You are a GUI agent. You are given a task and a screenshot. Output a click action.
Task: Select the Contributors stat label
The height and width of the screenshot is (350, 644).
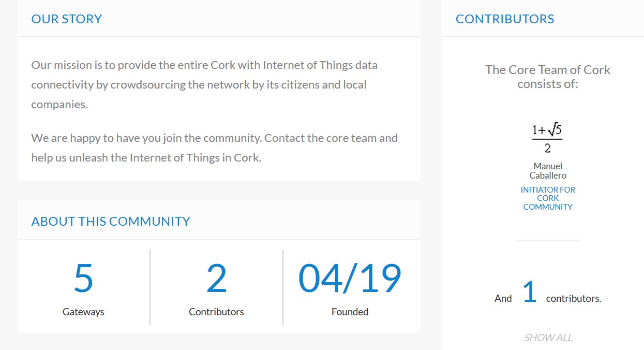216,312
